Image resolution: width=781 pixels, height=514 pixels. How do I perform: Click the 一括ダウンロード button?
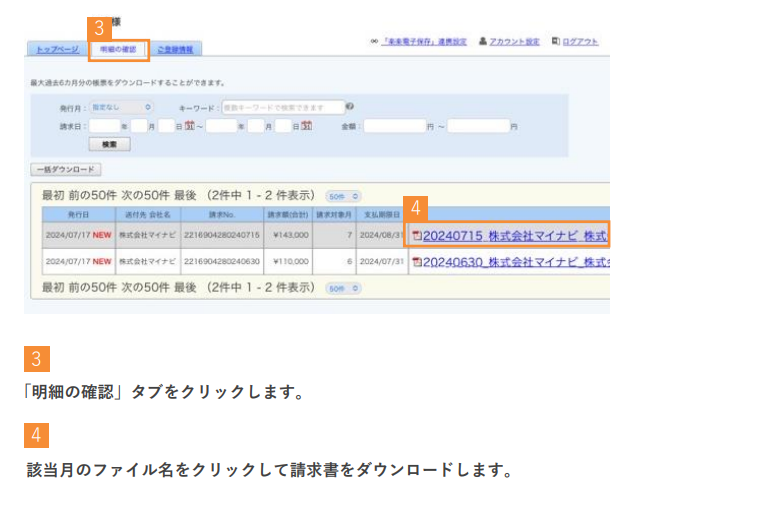point(66,169)
